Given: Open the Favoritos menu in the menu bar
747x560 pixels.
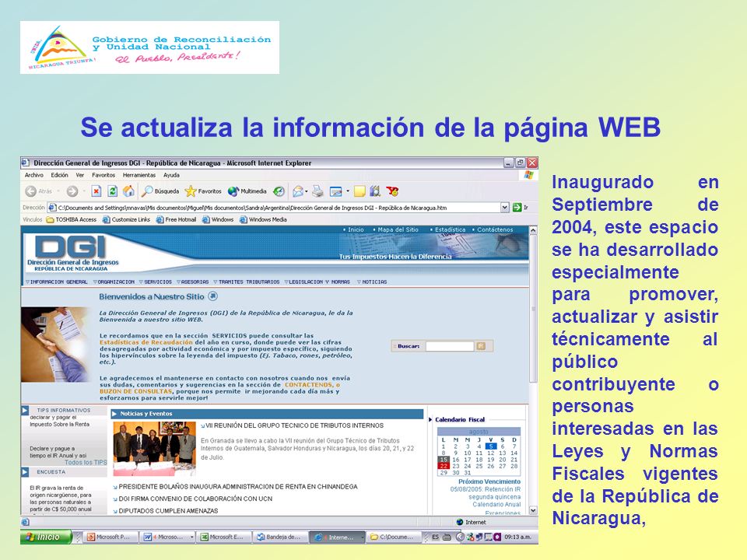Looking at the screenshot, I should [103, 175].
